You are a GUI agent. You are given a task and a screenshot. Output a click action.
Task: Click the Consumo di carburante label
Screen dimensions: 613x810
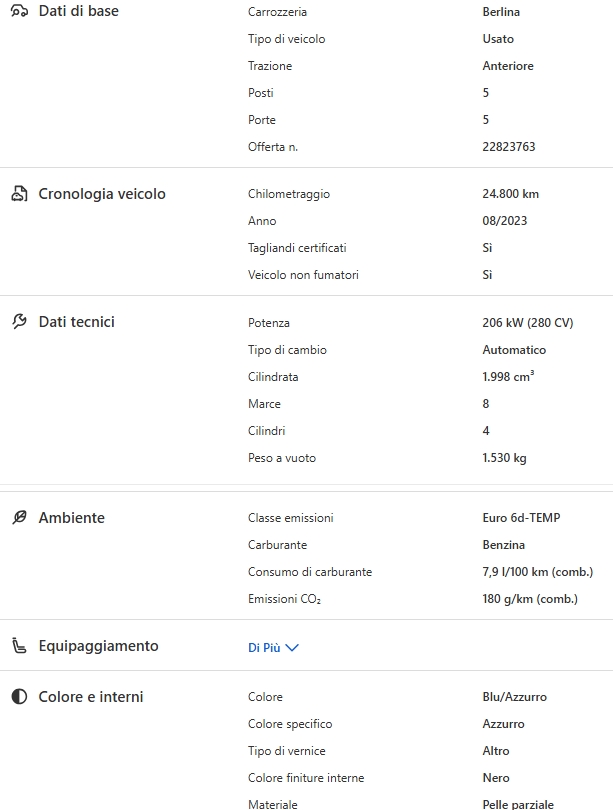310,572
